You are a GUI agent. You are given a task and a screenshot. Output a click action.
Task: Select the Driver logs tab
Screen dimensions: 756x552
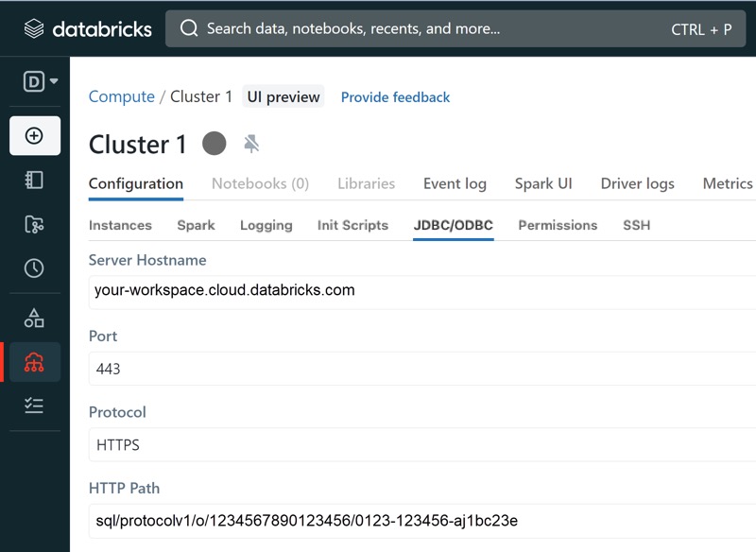(x=637, y=183)
